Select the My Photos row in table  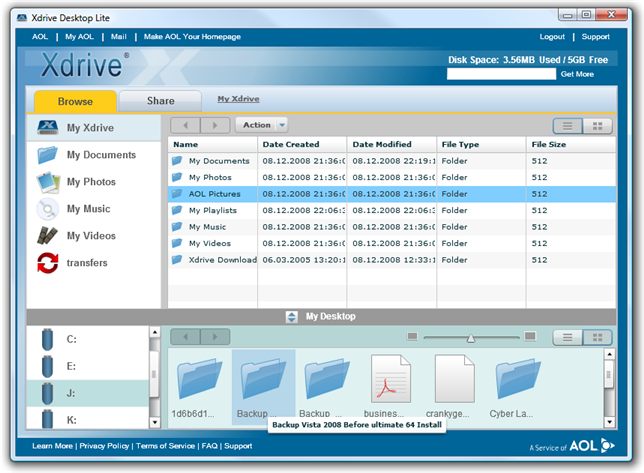[392, 177]
